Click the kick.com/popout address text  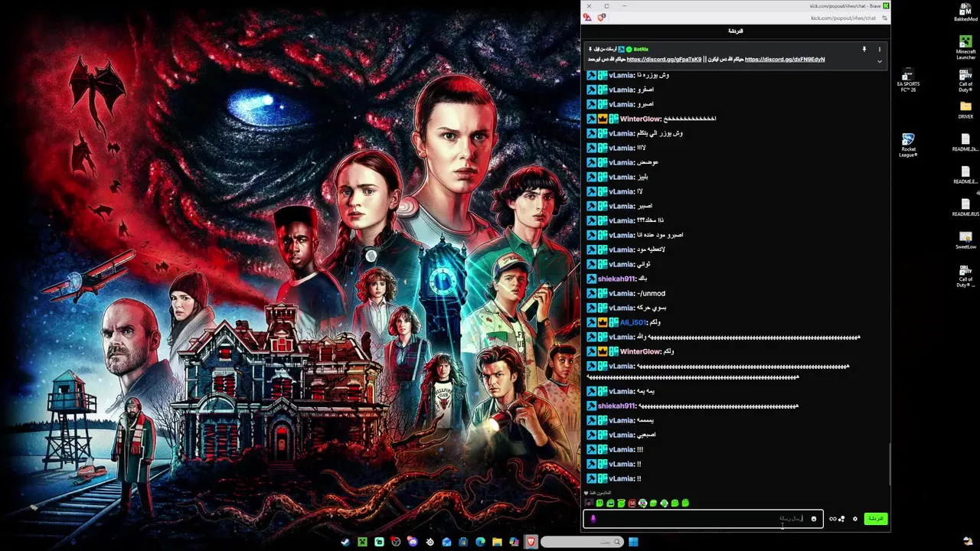[x=843, y=18]
